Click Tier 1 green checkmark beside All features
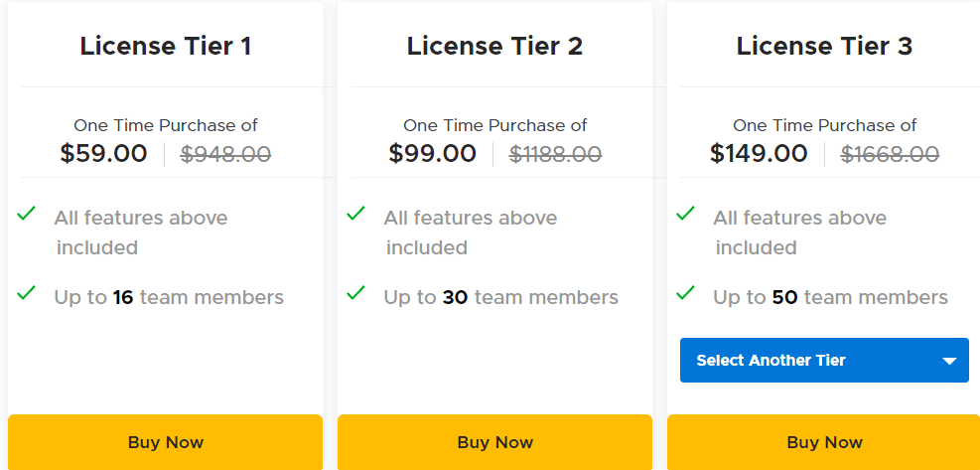The width and height of the screenshot is (980, 470). pyautogui.click(x=27, y=214)
